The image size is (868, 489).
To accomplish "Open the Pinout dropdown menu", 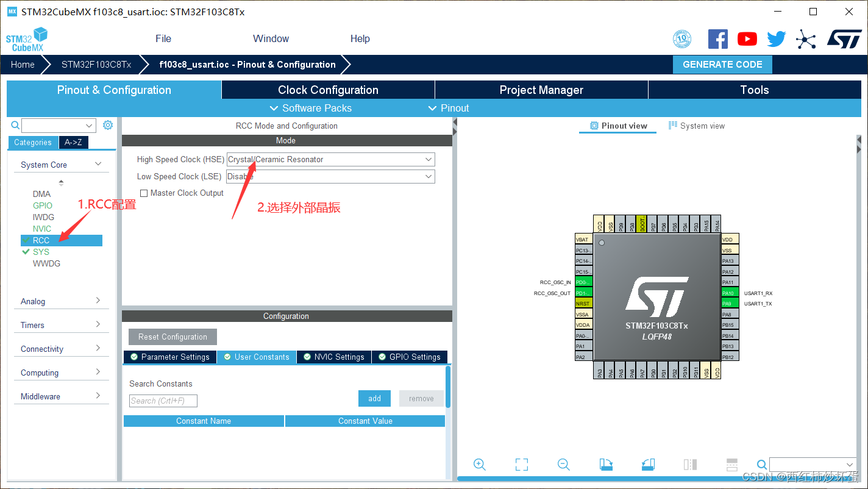I will tap(449, 108).
